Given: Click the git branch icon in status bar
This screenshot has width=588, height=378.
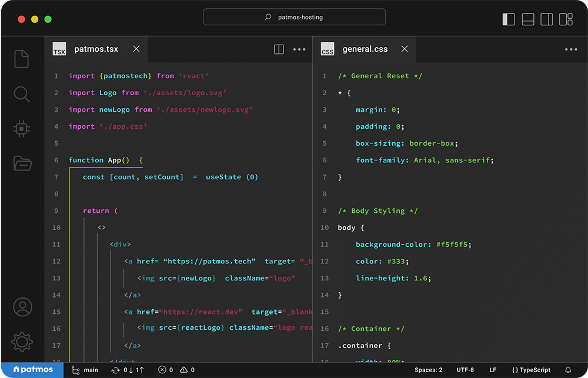Looking at the screenshot, I should 75,370.
